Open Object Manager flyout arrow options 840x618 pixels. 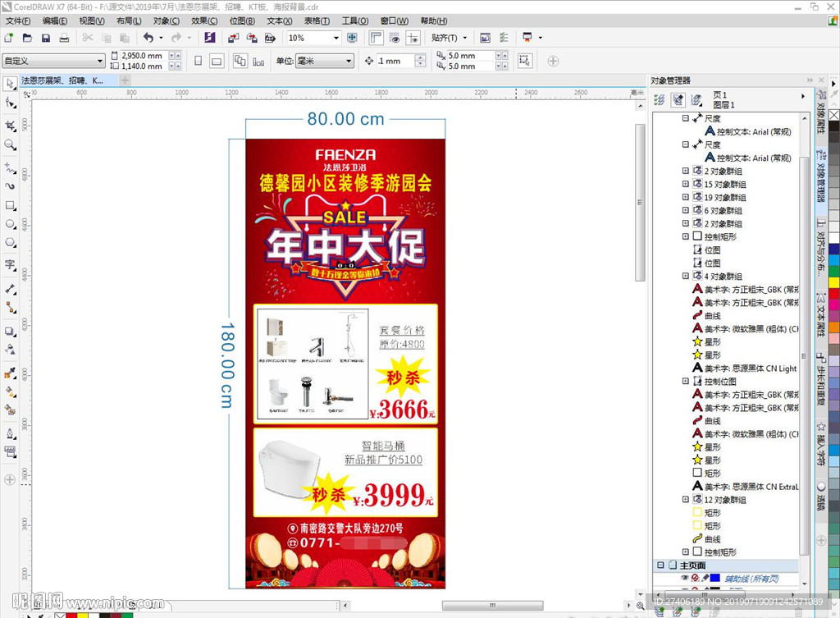click(x=802, y=97)
